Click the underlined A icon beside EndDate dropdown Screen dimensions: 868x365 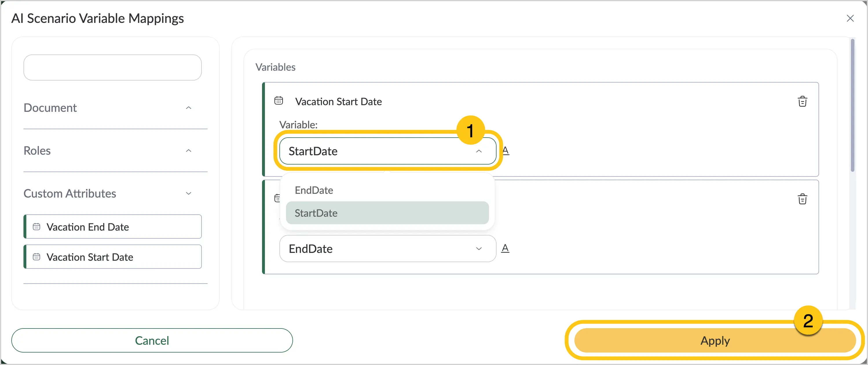[505, 248]
